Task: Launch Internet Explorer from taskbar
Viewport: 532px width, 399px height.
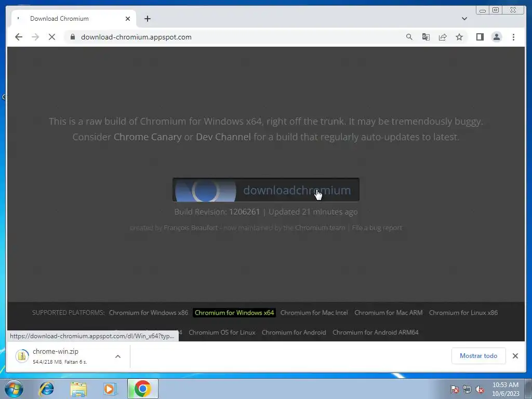Action: click(46, 389)
